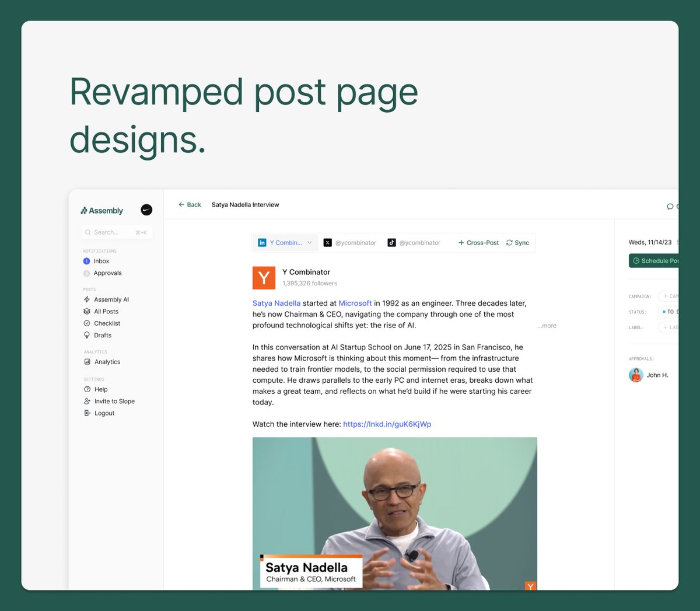
Task: Open Assembly AI via its lightning icon
Action: [x=87, y=299]
